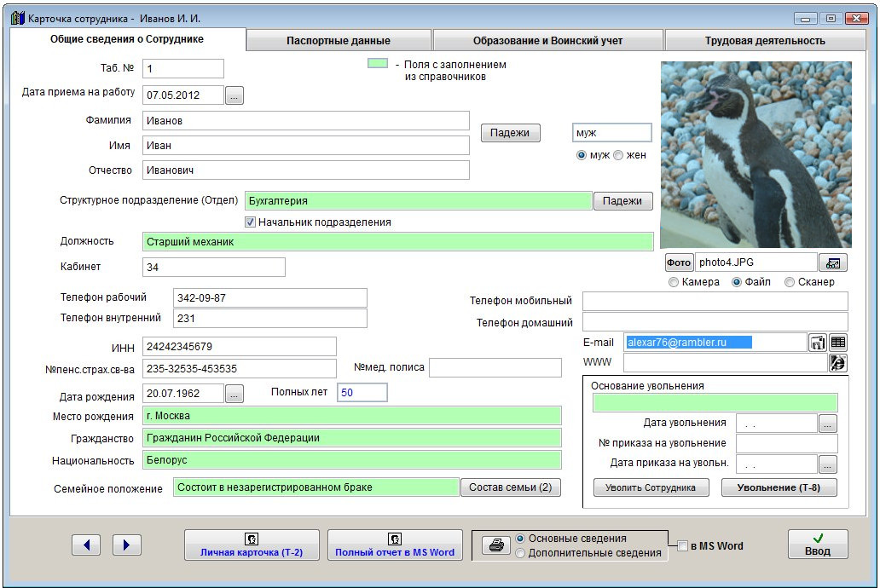Enable the в MS Word checkbox

(x=683, y=546)
